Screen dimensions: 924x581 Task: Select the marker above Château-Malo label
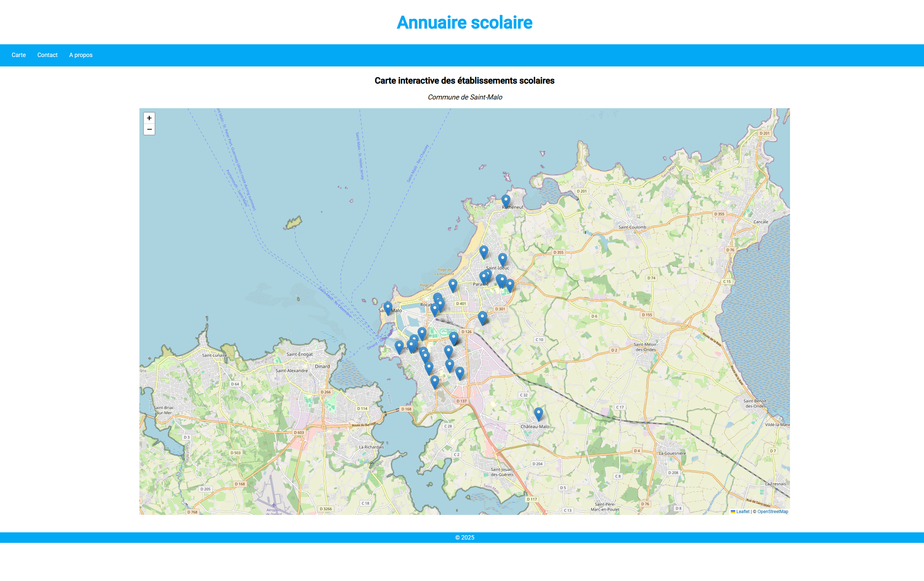(538, 413)
